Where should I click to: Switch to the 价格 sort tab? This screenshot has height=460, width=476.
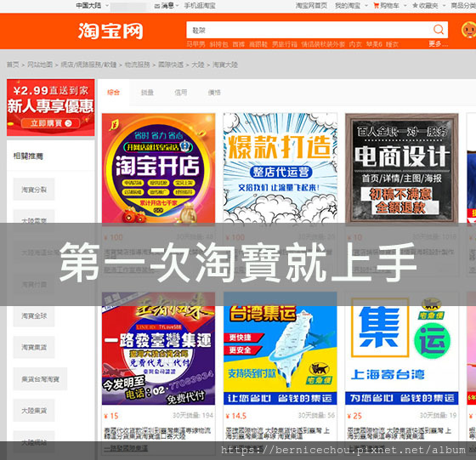coord(214,93)
